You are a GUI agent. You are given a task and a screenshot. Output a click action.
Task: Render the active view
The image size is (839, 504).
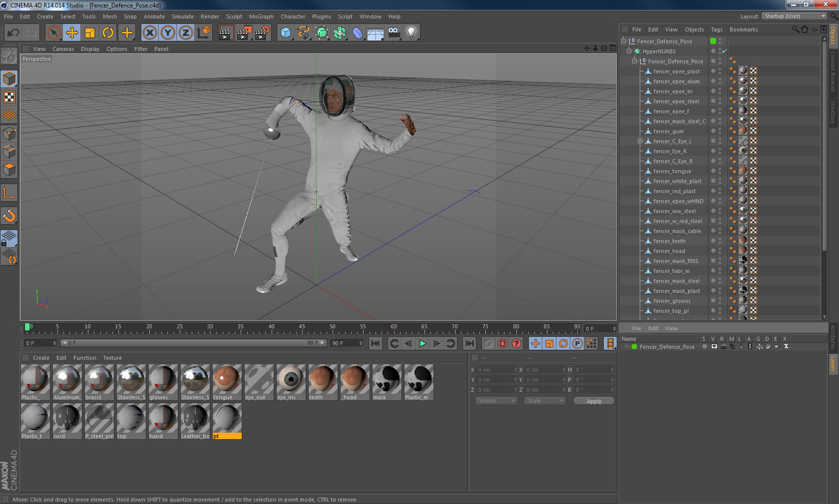(x=226, y=33)
